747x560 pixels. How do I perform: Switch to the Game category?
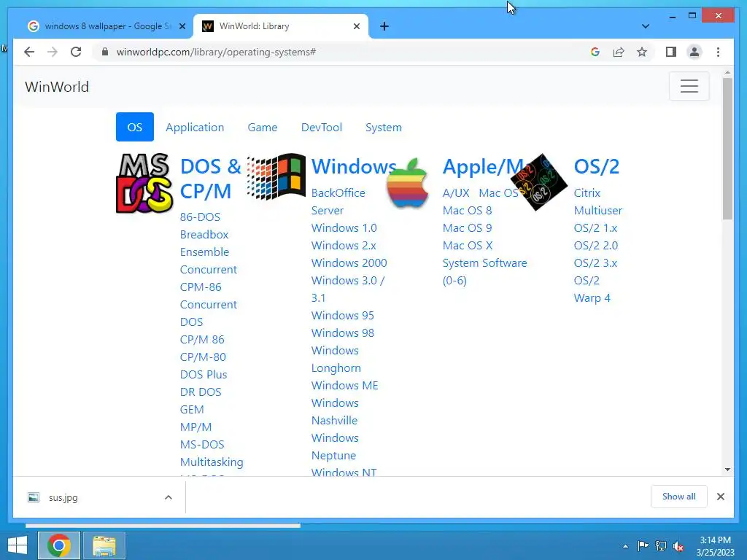tap(263, 127)
